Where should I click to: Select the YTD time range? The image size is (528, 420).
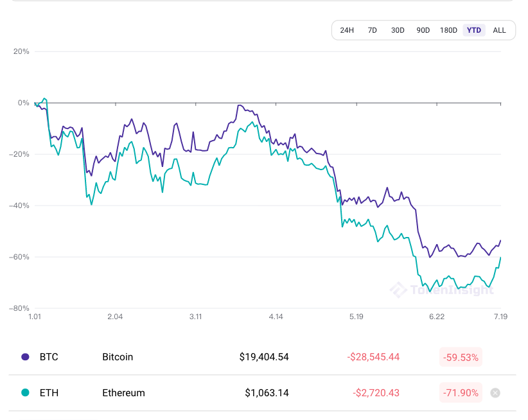pos(474,30)
